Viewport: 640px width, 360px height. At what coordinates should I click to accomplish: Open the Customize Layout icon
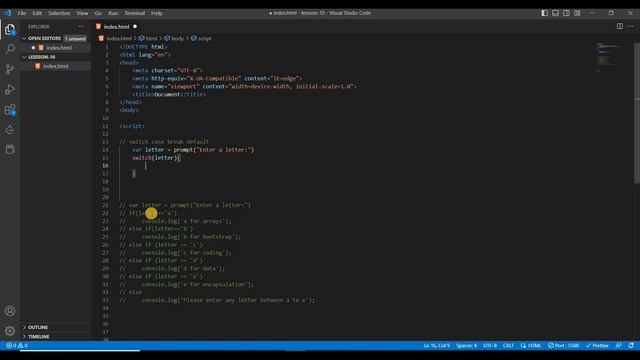click(577, 13)
